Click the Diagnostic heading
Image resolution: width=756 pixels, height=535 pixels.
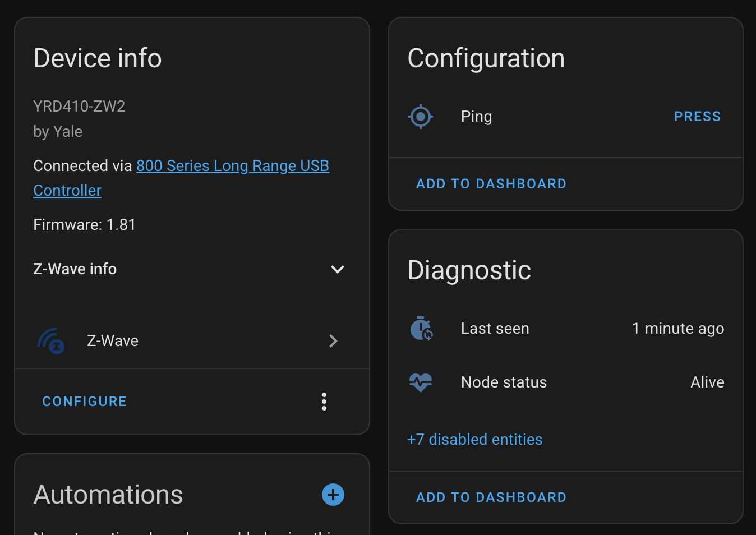pyautogui.click(x=469, y=270)
